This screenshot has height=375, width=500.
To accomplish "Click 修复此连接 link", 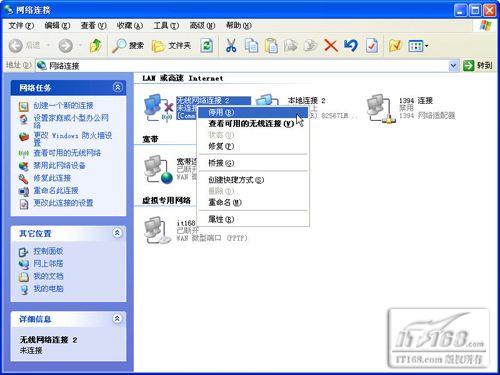I will point(52,178).
